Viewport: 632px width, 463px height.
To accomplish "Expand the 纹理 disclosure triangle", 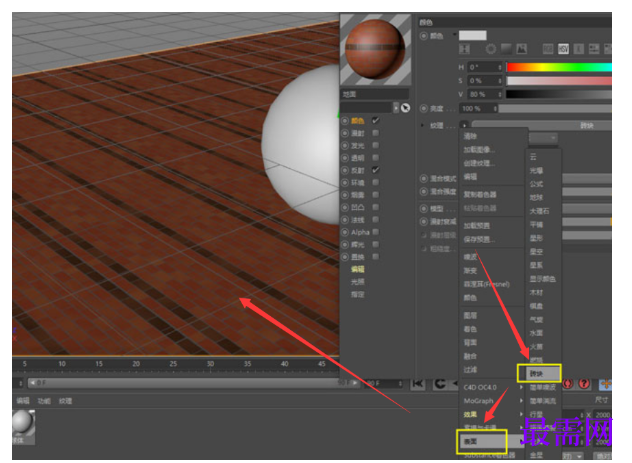I will 422,125.
